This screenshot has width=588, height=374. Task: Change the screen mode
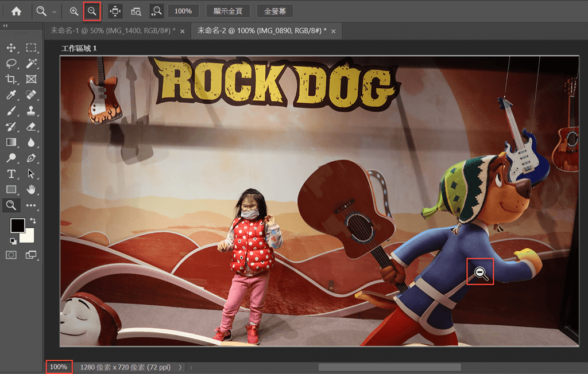tap(31, 255)
